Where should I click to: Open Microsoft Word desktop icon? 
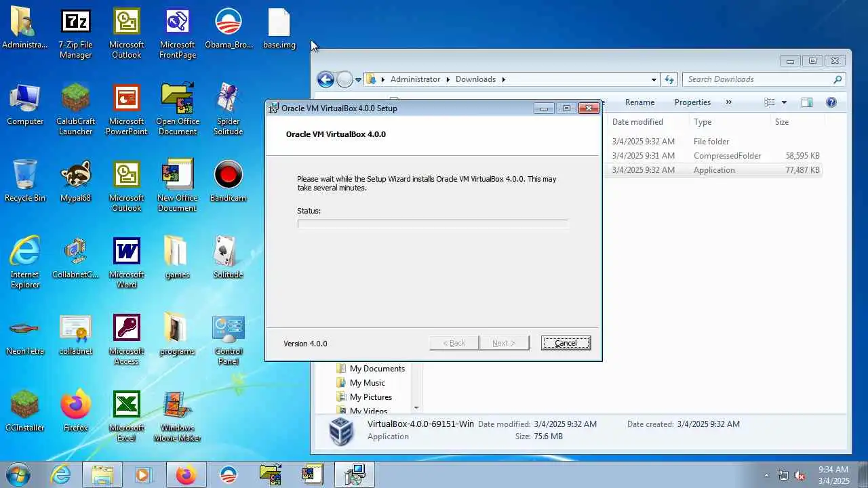[x=126, y=264]
